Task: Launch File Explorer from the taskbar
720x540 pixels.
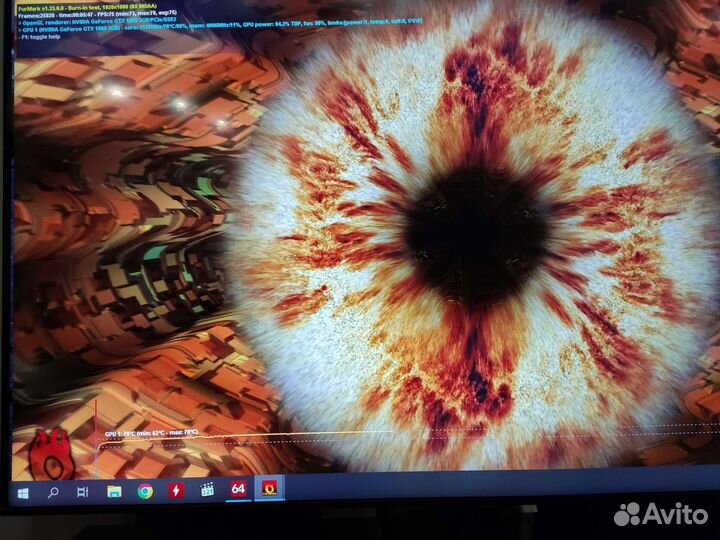Action: click(114, 491)
